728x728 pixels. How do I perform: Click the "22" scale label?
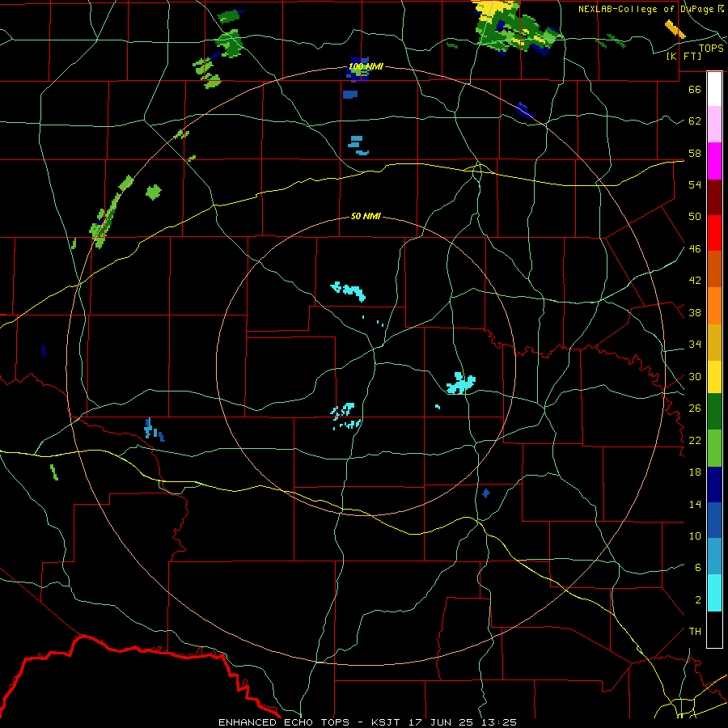pos(695,441)
